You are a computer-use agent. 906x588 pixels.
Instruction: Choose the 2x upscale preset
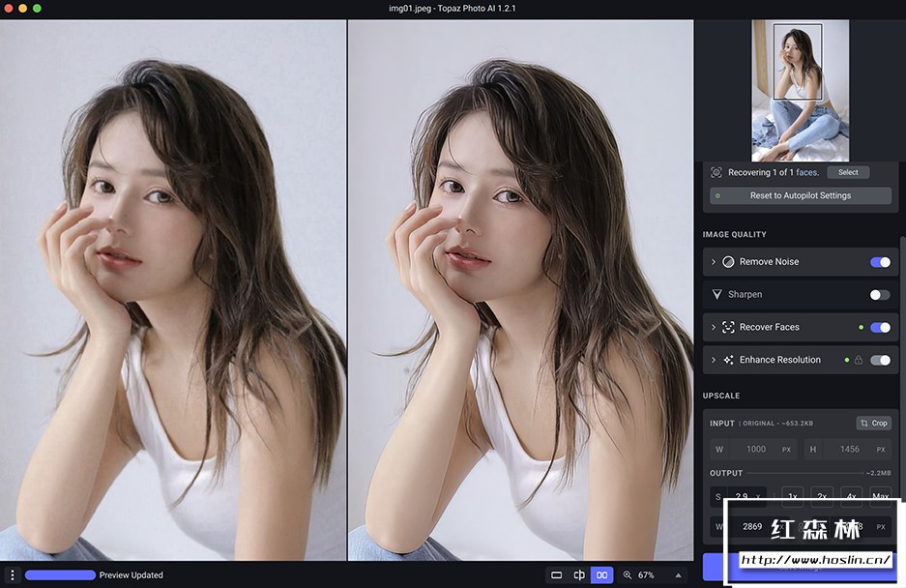click(x=822, y=495)
